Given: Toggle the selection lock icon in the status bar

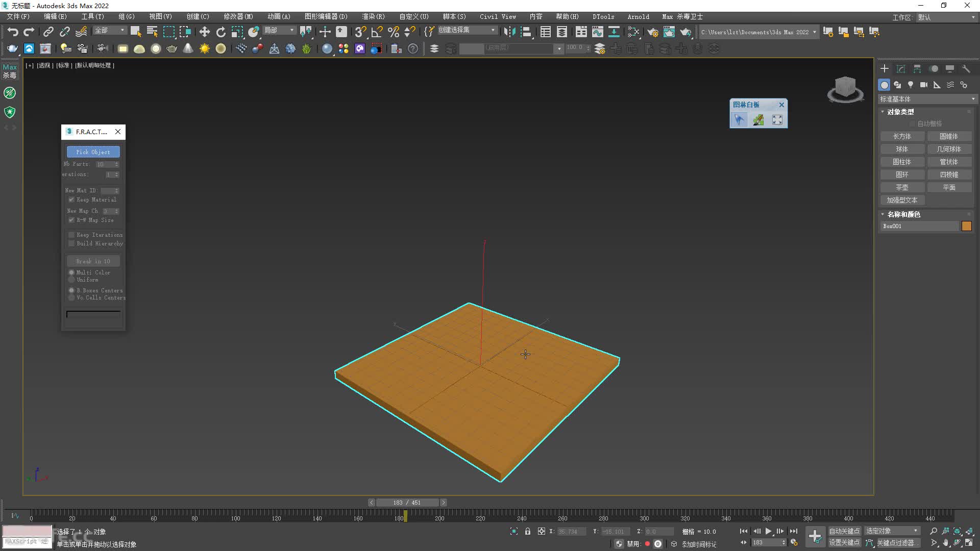Looking at the screenshot, I should click(528, 531).
